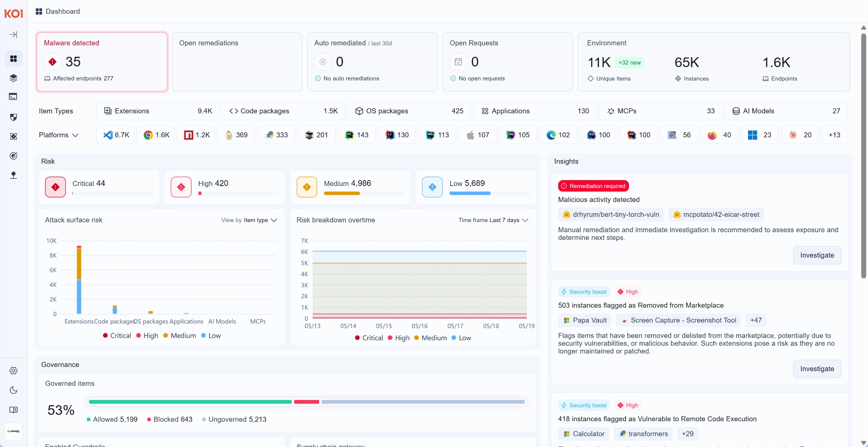
Task: Toggle Low series in Risk breakdown legend
Action: (462, 338)
